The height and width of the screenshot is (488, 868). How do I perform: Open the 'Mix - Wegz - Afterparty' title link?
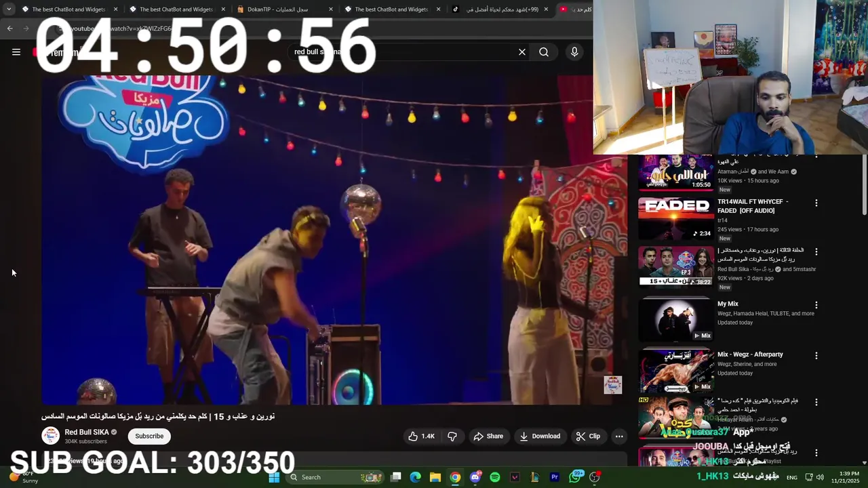click(750, 354)
